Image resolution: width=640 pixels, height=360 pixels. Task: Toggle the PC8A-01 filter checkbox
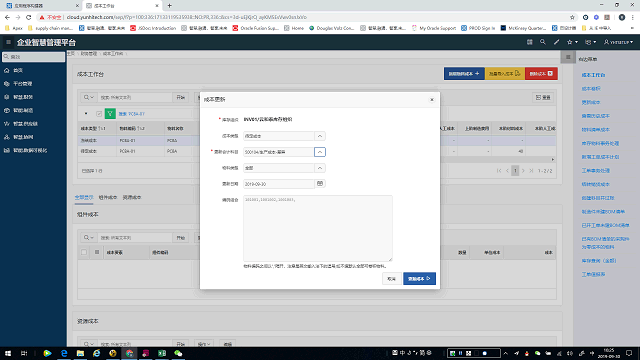[x=99, y=114]
